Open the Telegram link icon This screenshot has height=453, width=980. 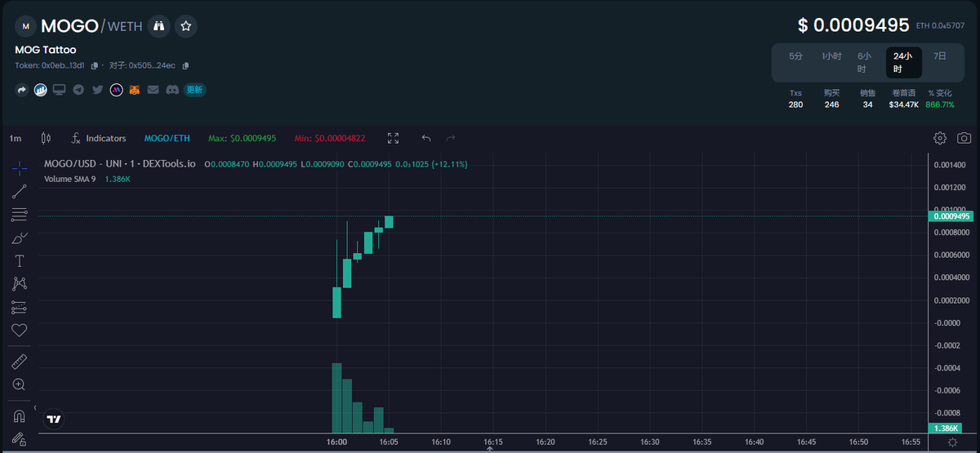click(x=78, y=90)
